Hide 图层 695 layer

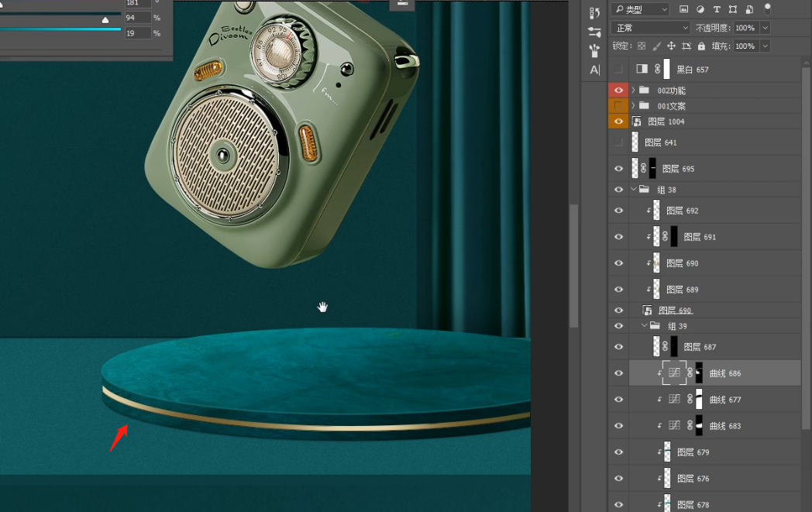click(x=618, y=168)
